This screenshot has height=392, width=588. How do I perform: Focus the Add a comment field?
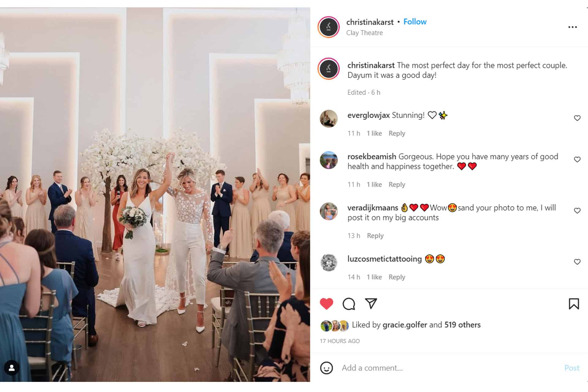450,368
